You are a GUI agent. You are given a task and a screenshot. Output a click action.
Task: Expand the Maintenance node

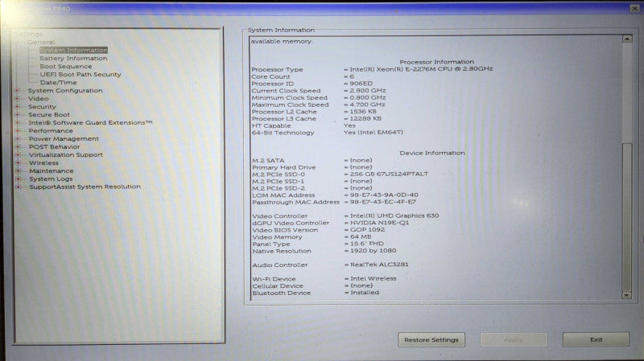18,170
